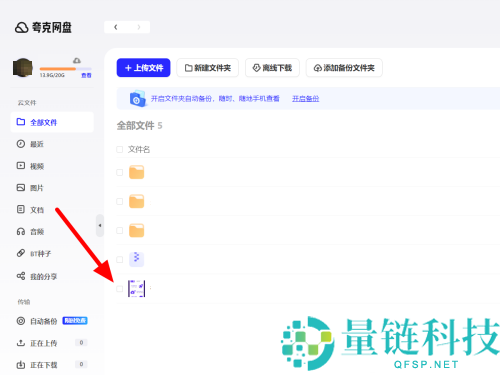Click the 视频 play icon

tap(21, 166)
